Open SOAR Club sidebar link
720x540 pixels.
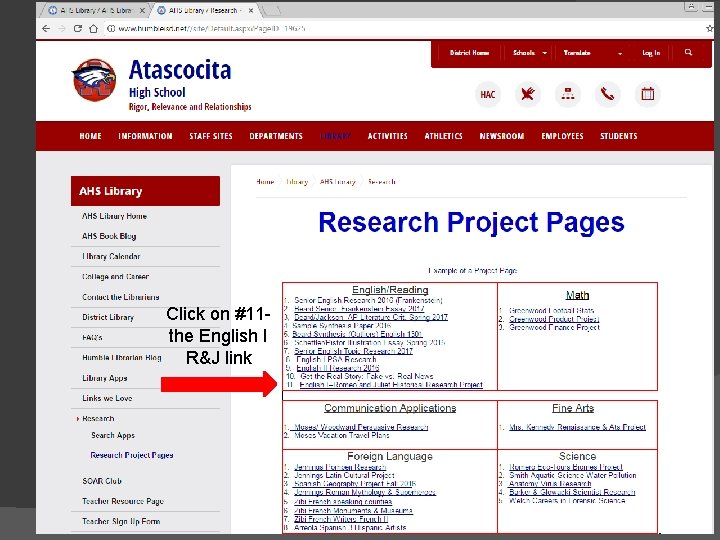click(102, 481)
